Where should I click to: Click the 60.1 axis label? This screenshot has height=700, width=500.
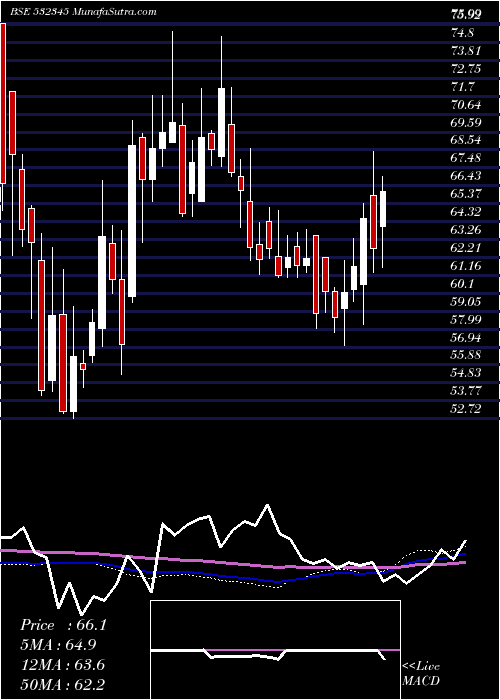pyautogui.click(x=463, y=283)
